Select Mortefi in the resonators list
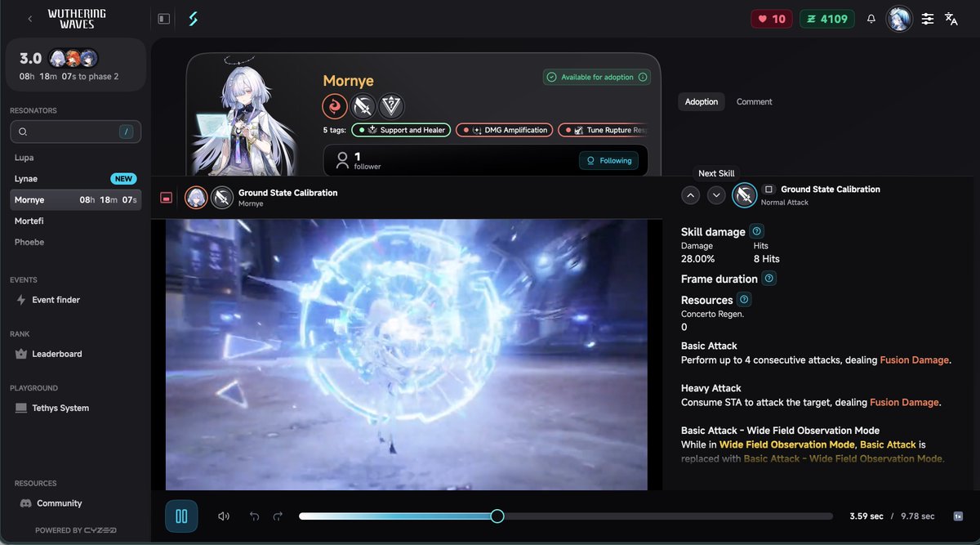This screenshot has width=980, height=545. point(75,221)
